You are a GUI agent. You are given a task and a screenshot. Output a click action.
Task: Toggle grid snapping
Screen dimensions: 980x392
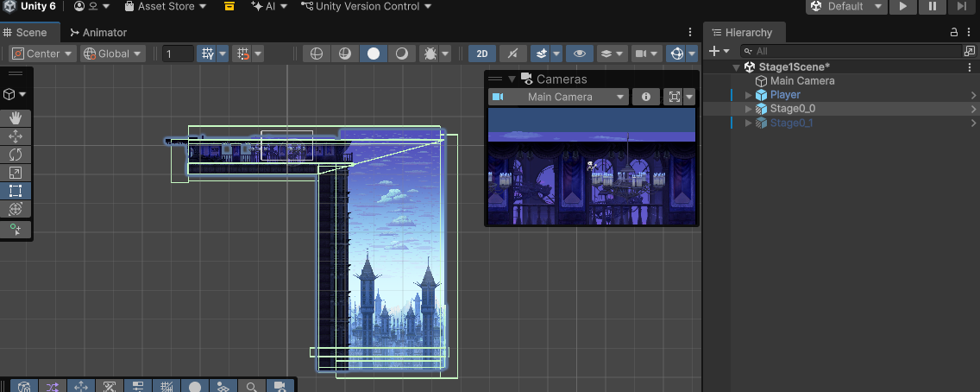(x=242, y=54)
